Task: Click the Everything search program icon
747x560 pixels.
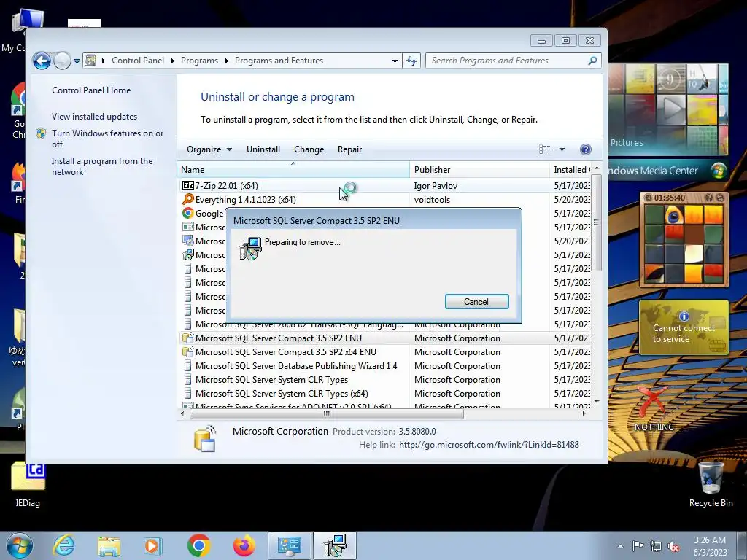Action: click(187, 199)
